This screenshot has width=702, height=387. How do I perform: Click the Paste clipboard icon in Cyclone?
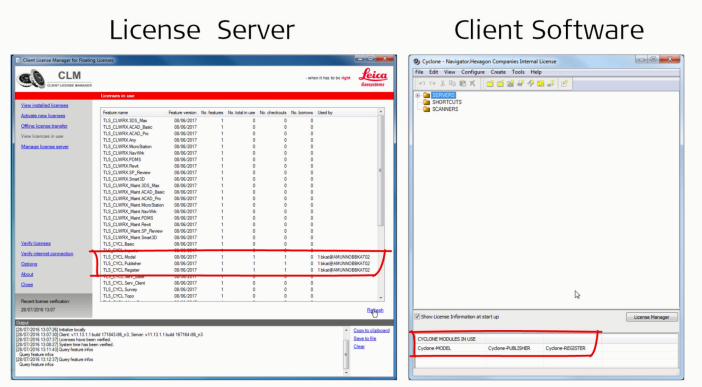point(462,84)
